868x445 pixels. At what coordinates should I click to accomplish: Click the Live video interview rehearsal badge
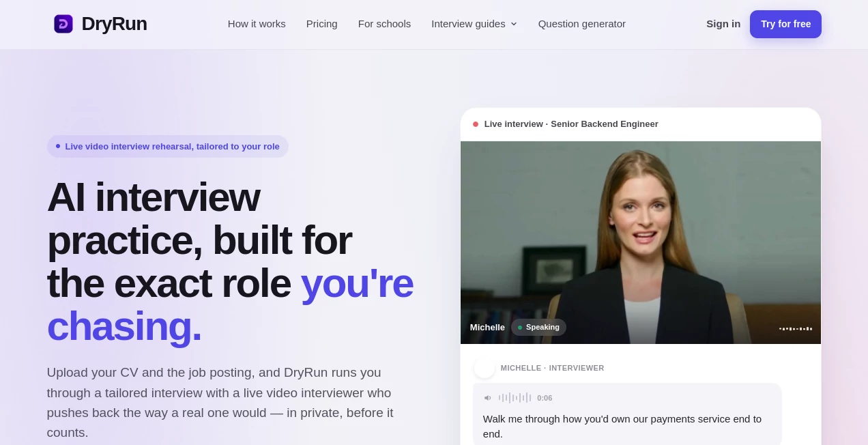[168, 146]
